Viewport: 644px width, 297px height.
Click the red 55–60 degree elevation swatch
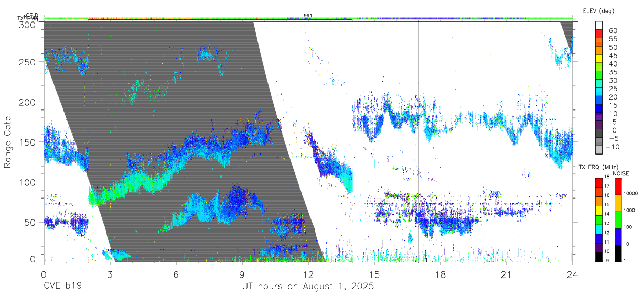(x=599, y=35)
